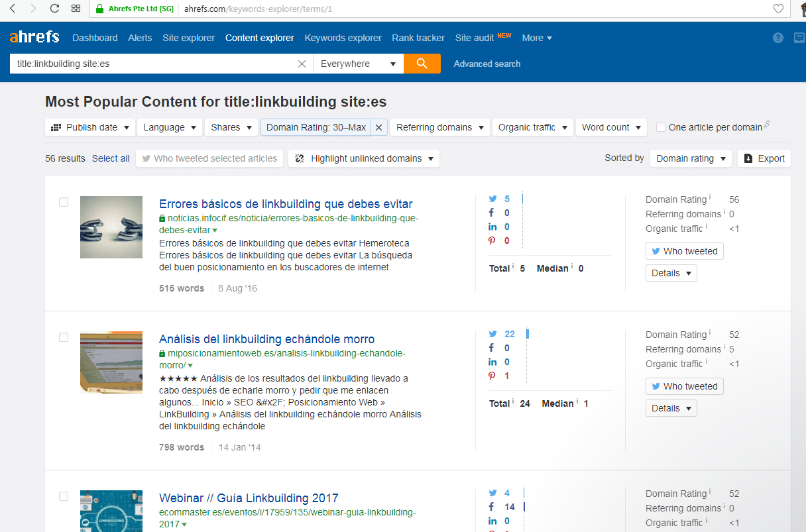806x532 pixels.
Task: Click the site security padlock in address bar
Action: coord(100,9)
